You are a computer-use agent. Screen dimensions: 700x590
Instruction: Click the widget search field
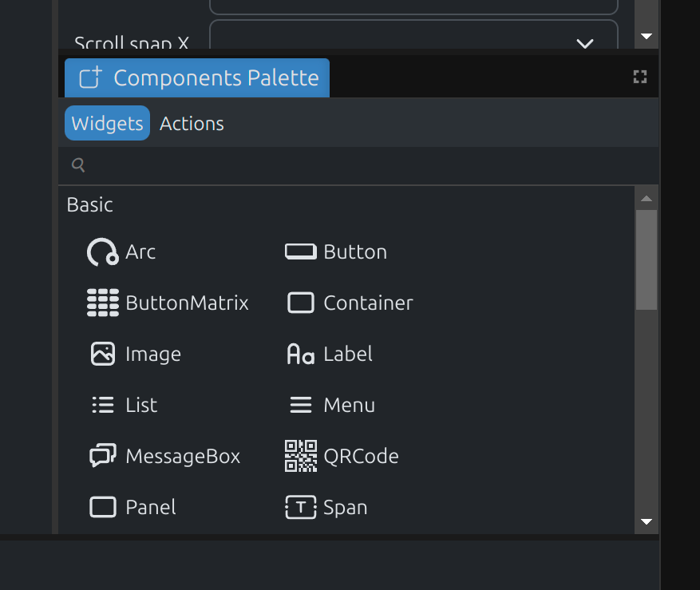[x=359, y=165]
